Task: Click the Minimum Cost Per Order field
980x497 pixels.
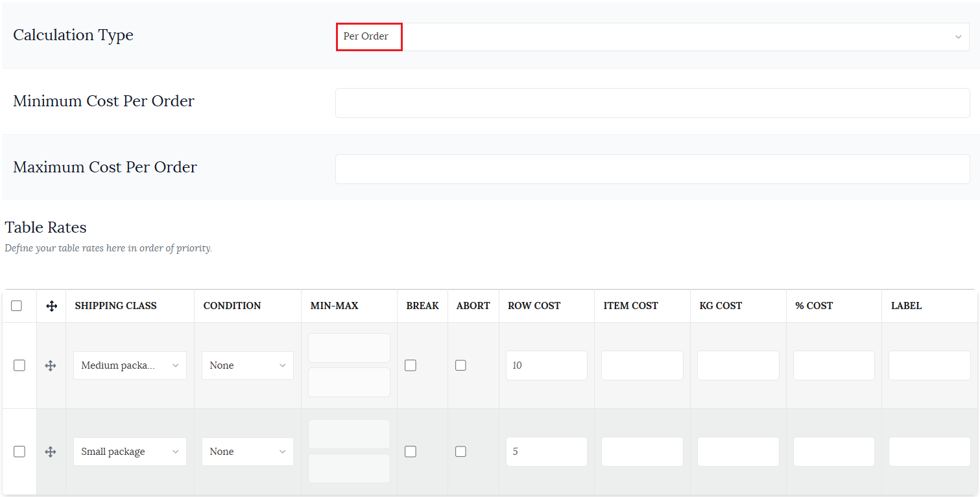Action: (652, 103)
